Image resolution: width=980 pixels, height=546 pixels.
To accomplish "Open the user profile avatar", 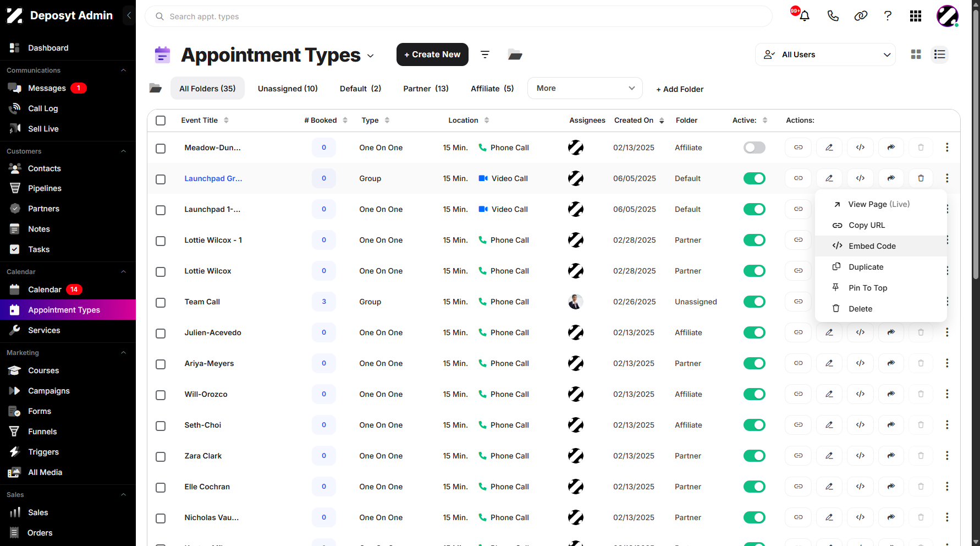I will point(947,16).
